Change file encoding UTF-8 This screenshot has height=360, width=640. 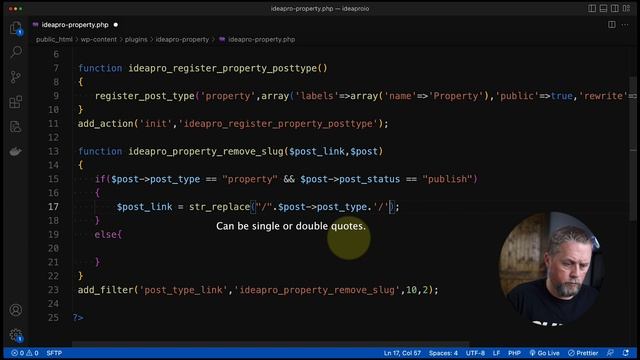click(475, 353)
